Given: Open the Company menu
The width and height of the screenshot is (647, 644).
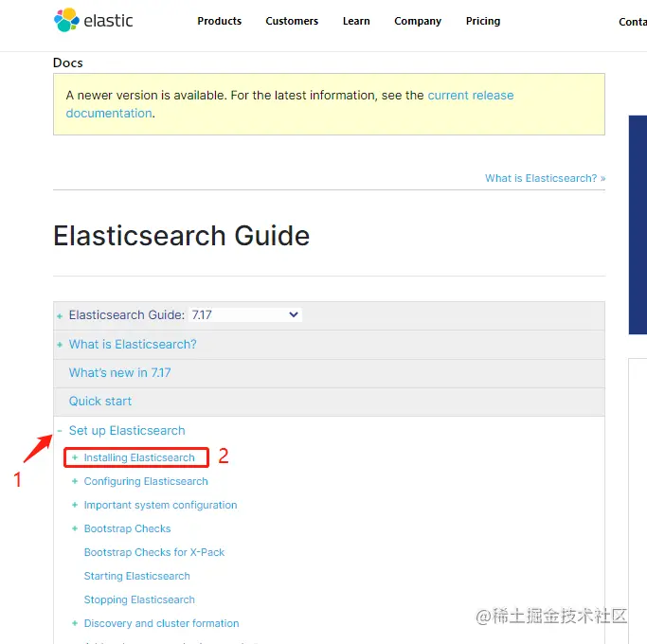Looking at the screenshot, I should [418, 21].
